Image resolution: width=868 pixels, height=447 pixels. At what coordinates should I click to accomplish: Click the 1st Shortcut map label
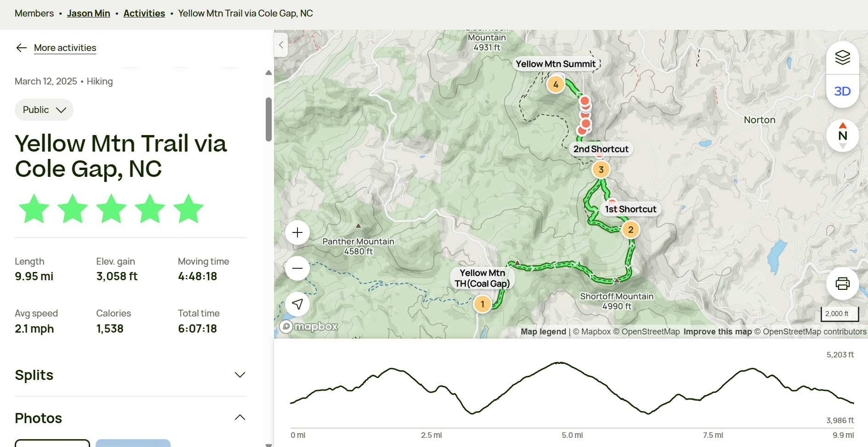(x=630, y=209)
